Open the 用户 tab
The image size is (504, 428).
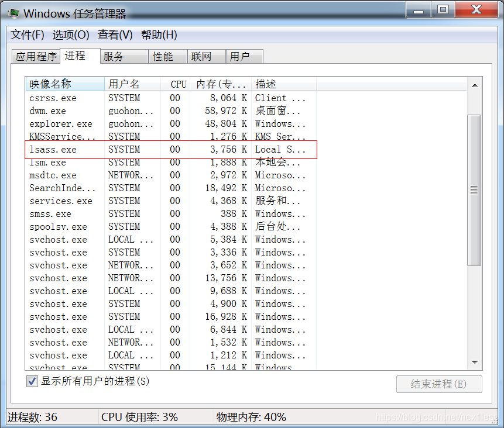pyautogui.click(x=245, y=57)
